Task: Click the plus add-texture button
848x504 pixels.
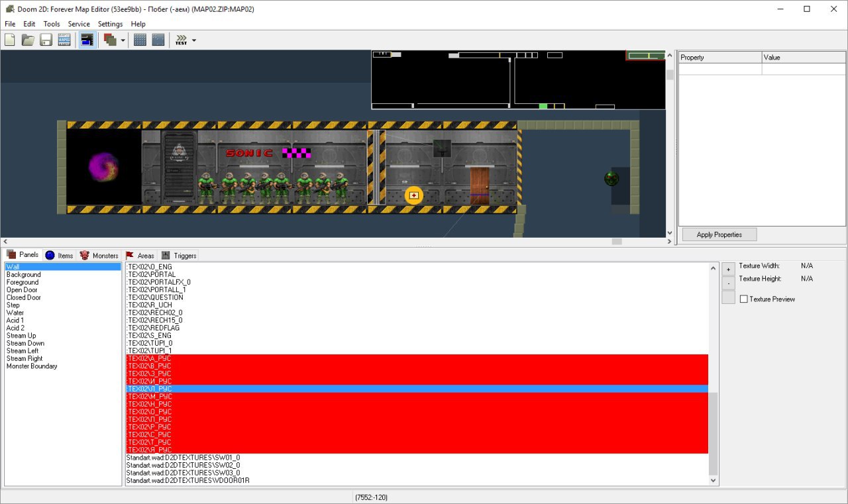Action: point(728,269)
